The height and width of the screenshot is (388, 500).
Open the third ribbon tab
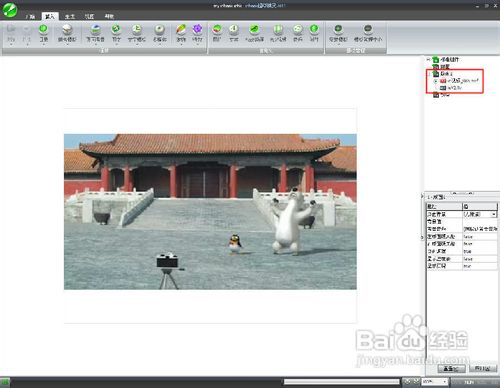(70, 16)
